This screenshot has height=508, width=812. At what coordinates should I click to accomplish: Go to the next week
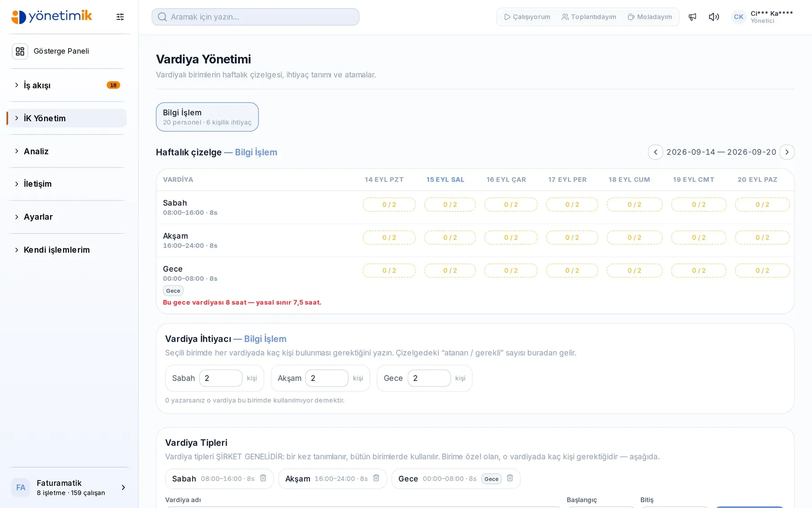[x=787, y=152]
